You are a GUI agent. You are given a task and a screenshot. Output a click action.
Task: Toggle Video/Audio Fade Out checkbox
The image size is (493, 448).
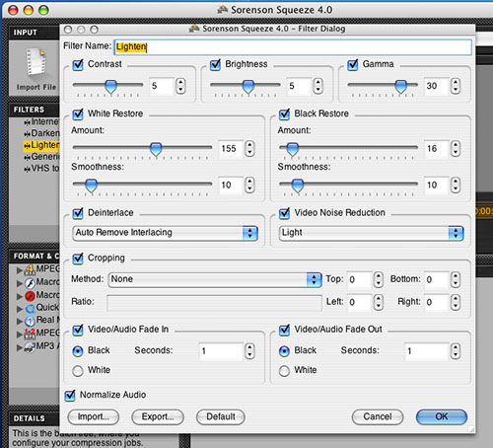[x=284, y=330]
